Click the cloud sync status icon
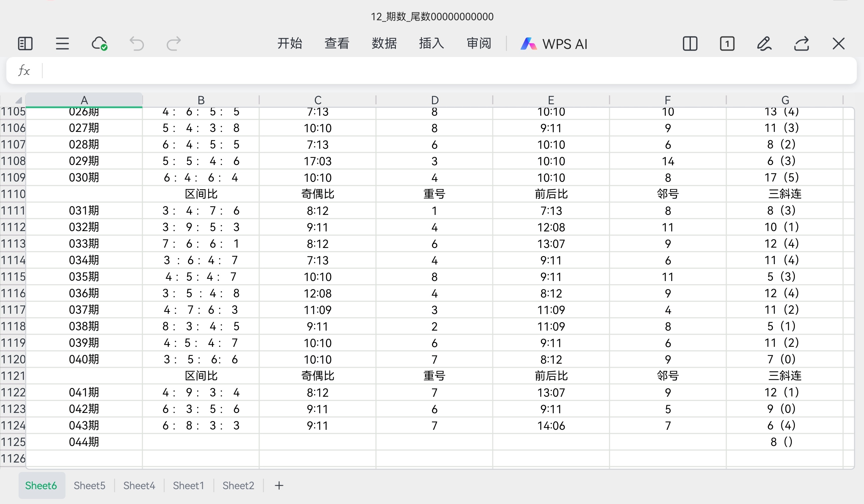This screenshot has width=864, height=504. (x=100, y=44)
